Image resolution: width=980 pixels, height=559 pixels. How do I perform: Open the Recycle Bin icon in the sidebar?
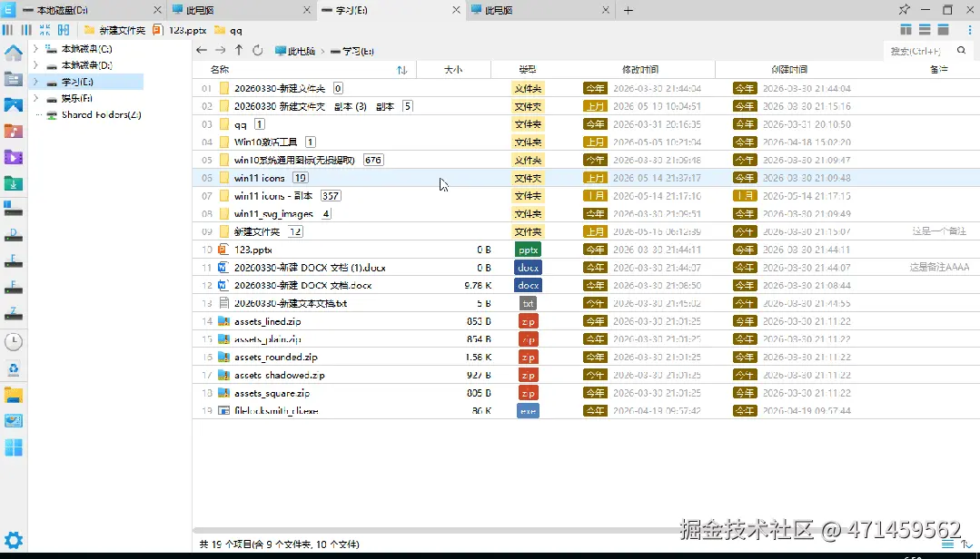13,368
